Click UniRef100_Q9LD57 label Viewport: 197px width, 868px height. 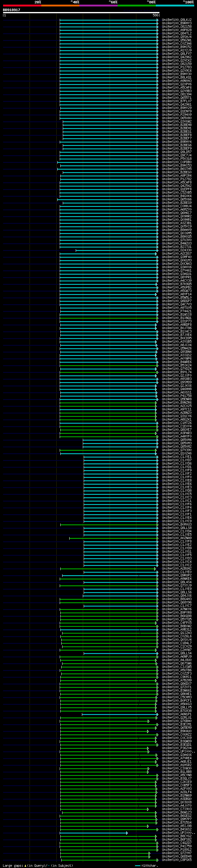tap(176, 152)
